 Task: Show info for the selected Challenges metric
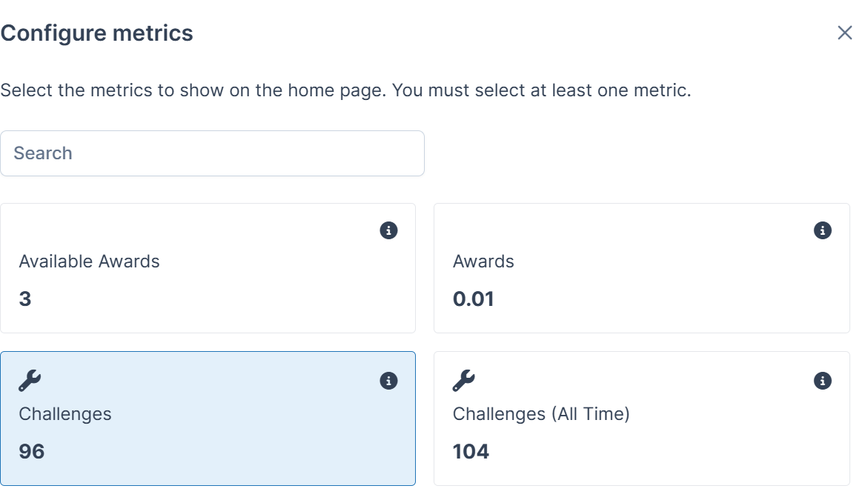(x=388, y=381)
